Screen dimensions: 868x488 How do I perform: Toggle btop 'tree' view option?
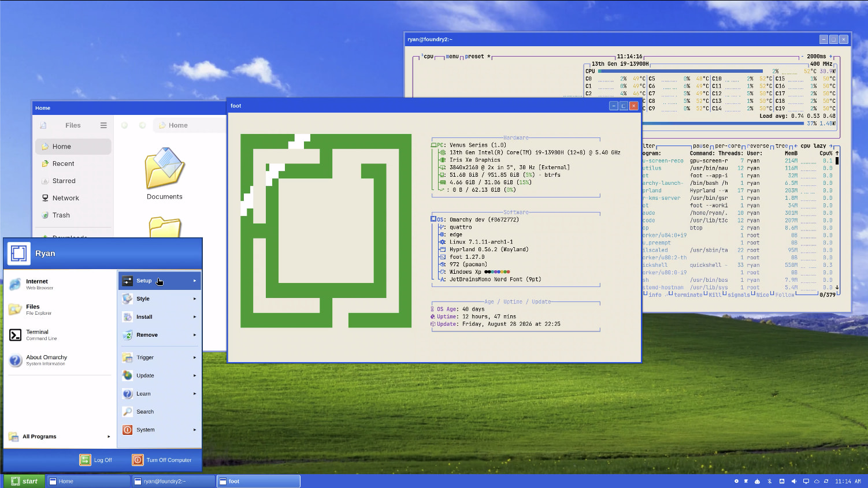coord(781,146)
